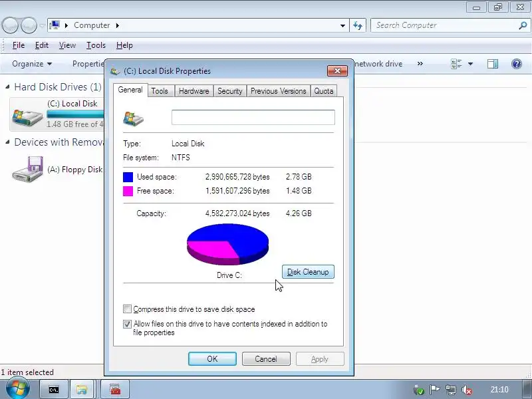Screen dimensions: 532x399
Task: Click the computer icon in address bar
Action: [x=55, y=25]
